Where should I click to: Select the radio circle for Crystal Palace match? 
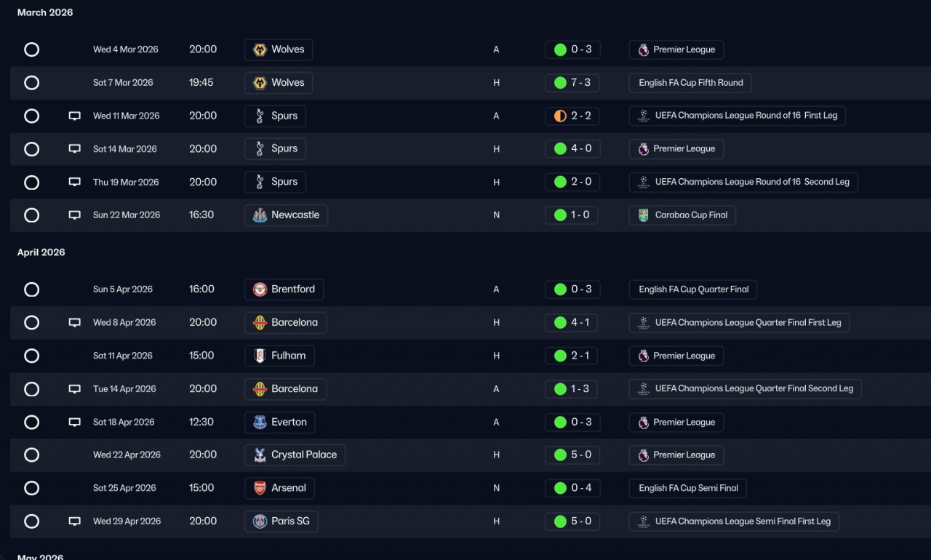pyautogui.click(x=31, y=455)
